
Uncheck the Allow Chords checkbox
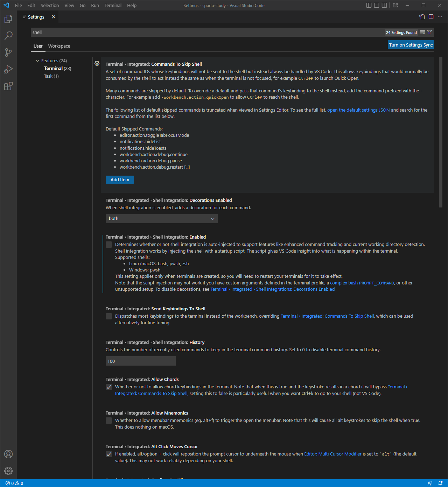(109, 387)
